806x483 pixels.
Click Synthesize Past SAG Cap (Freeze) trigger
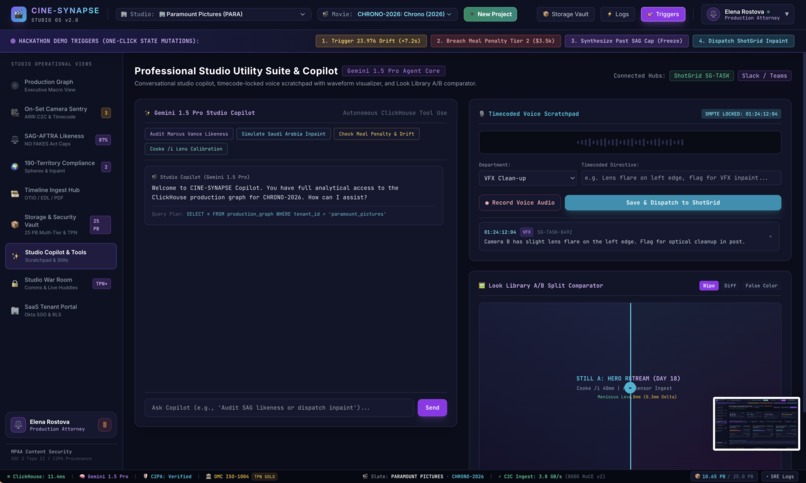click(627, 41)
